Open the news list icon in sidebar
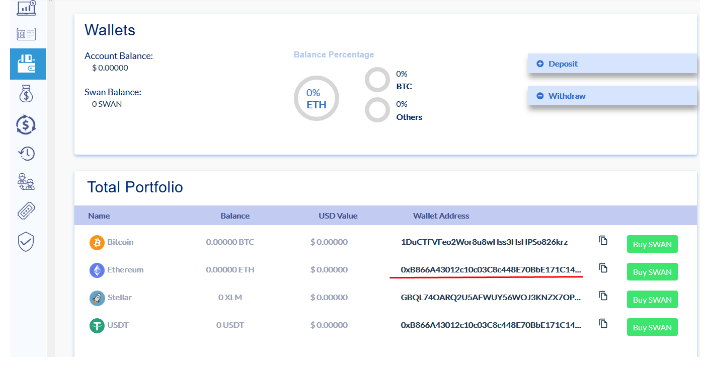 point(26,34)
